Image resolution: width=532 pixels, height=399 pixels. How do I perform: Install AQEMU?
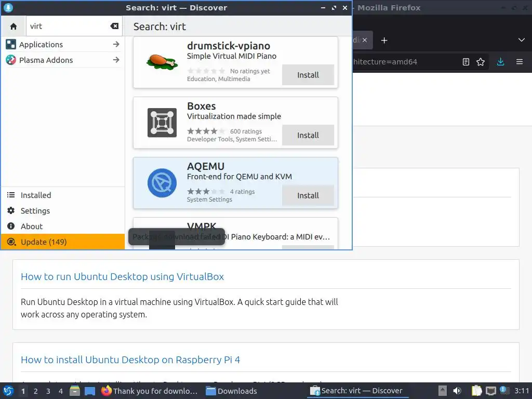pos(308,195)
